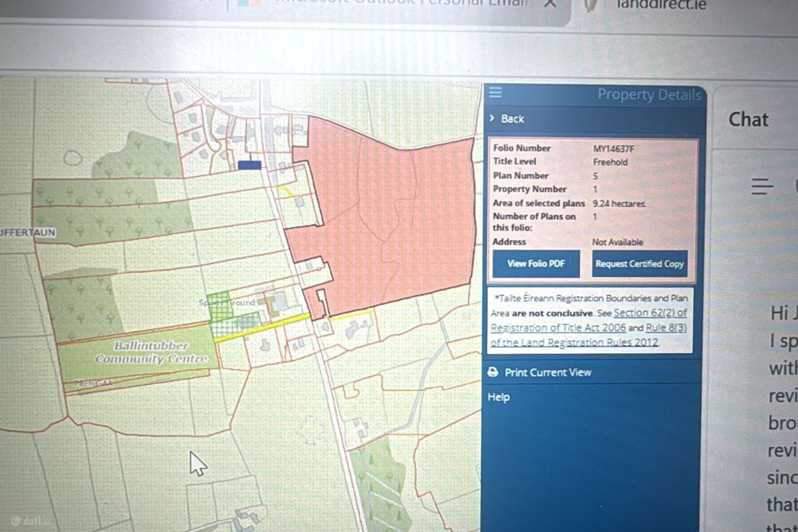Click the circular feature at map's top-left
The width and height of the screenshot is (798, 532).
(73, 158)
